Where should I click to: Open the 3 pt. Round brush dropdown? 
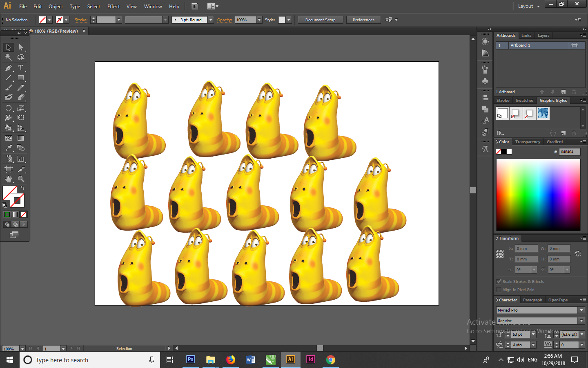[x=211, y=20]
